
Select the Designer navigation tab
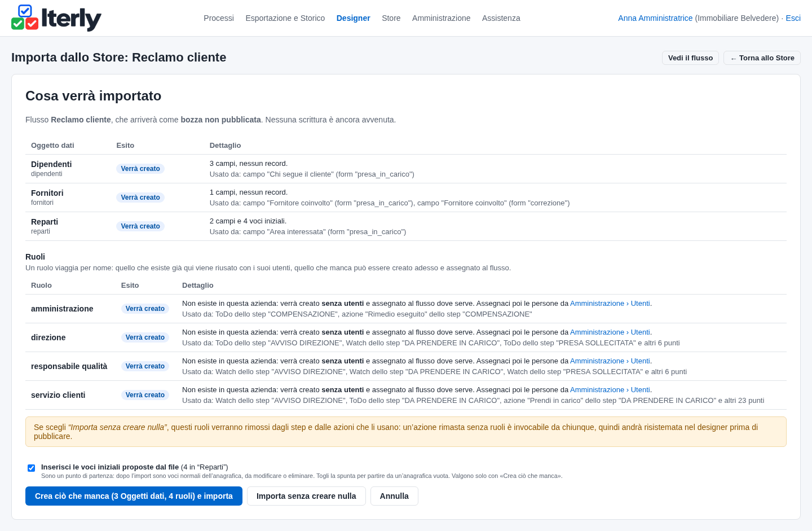[x=354, y=18]
